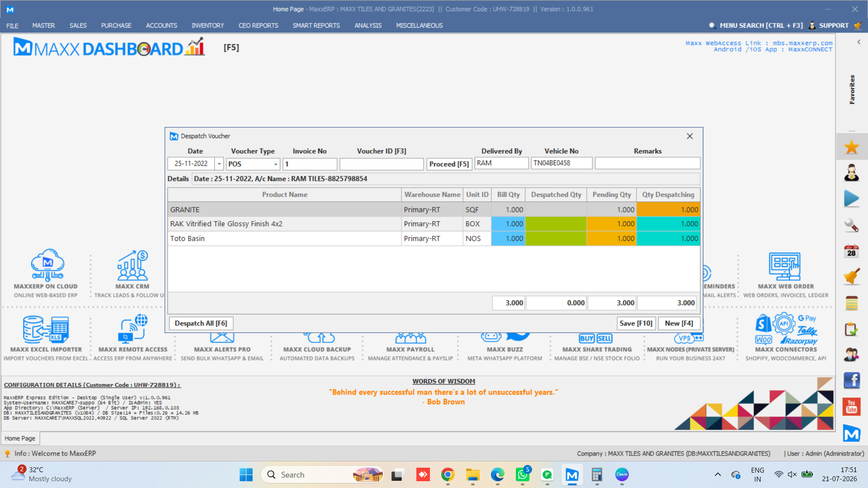Collapse the Favorites side panel chevron

(859, 42)
